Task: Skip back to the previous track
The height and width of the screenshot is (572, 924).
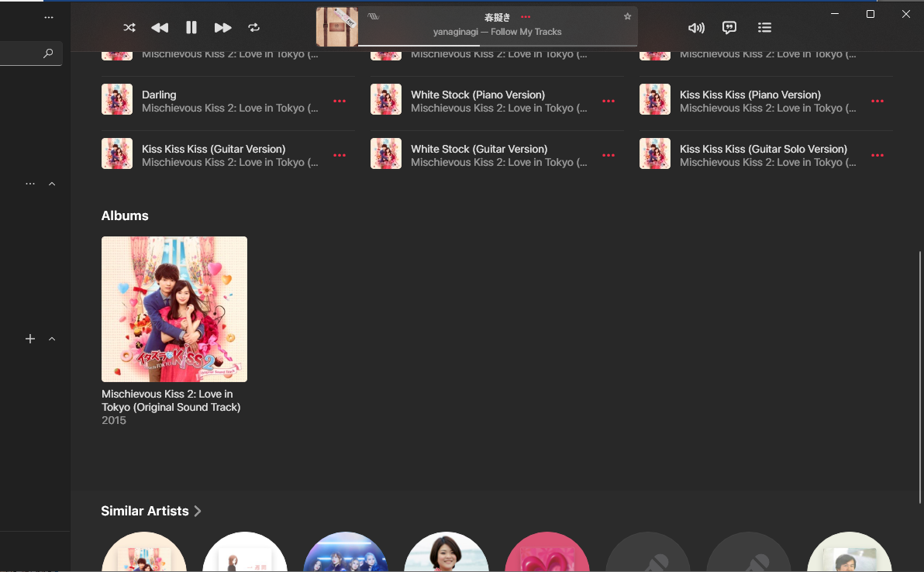Action: tap(160, 28)
